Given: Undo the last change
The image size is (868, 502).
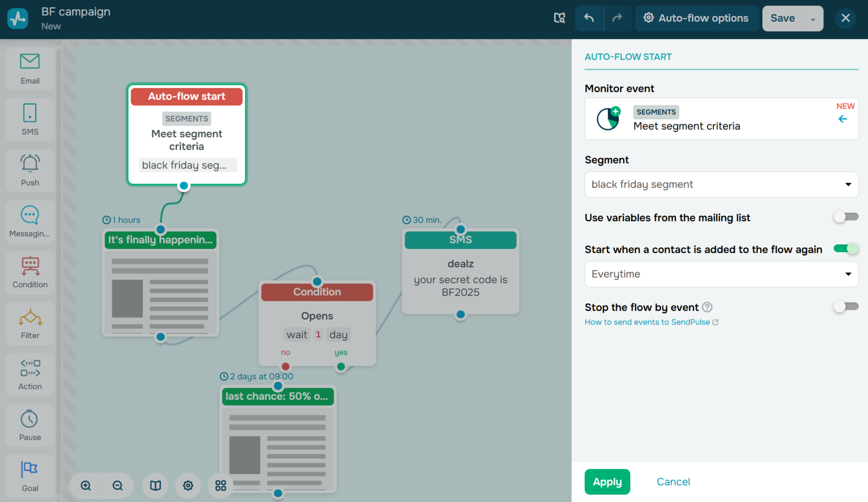Looking at the screenshot, I should coord(589,18).
